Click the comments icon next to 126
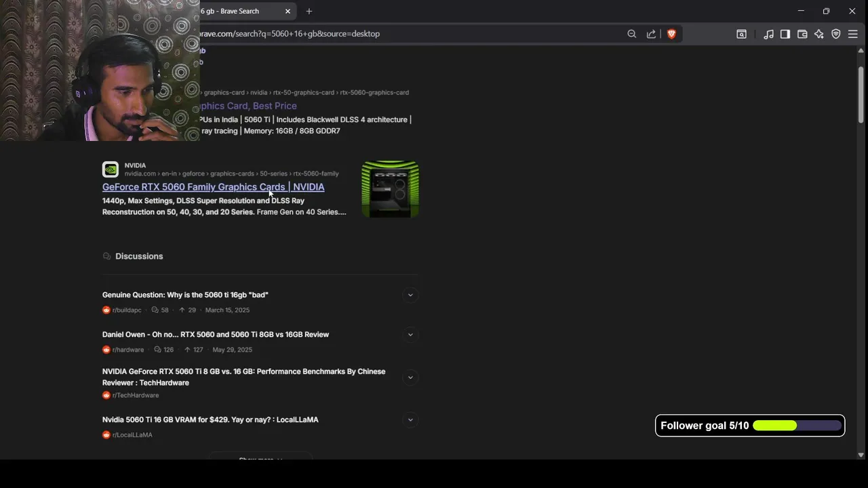This screenshot has width=868, height=488. click(157, 350)
